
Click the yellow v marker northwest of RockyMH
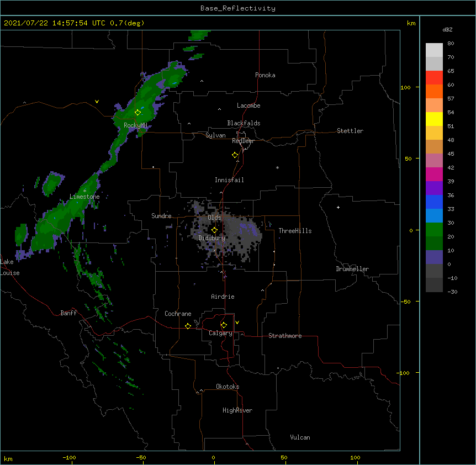coord(97,102)
